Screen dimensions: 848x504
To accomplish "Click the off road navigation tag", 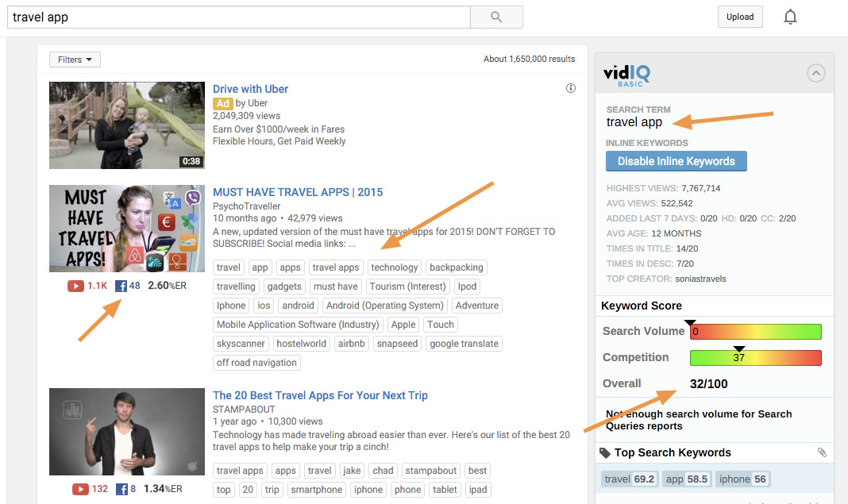I will pyautogui.click(x=257, y=362).
